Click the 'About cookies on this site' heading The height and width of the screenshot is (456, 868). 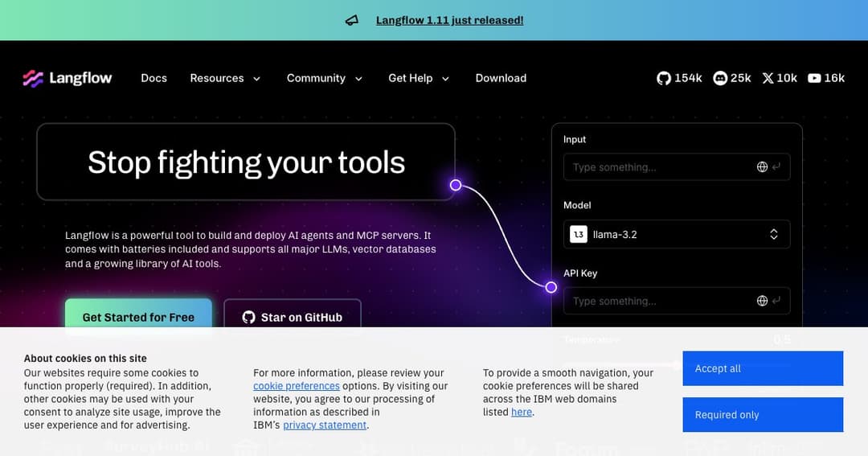[x=85, y=359]
